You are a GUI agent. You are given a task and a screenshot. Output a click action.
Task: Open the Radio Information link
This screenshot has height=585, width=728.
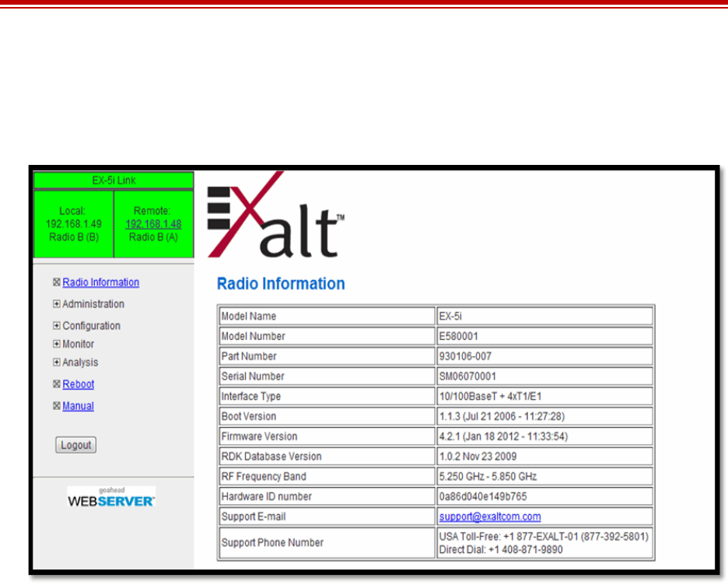101,282
